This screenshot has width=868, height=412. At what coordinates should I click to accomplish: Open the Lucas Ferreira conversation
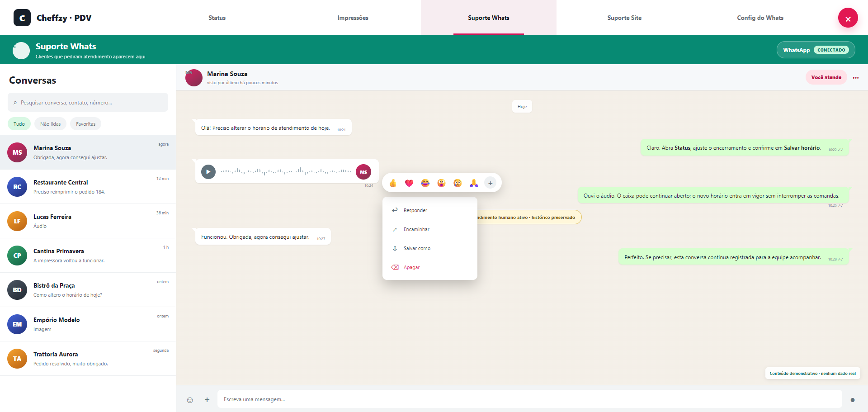88,221
